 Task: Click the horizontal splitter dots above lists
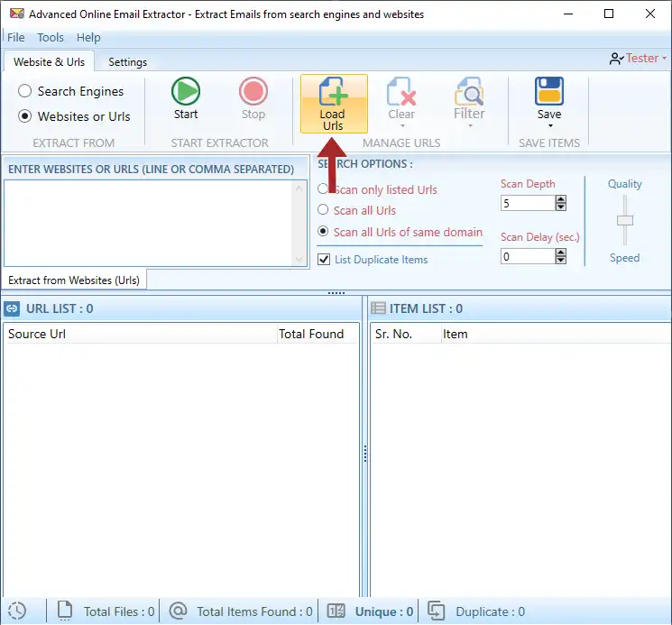point(336,293)
